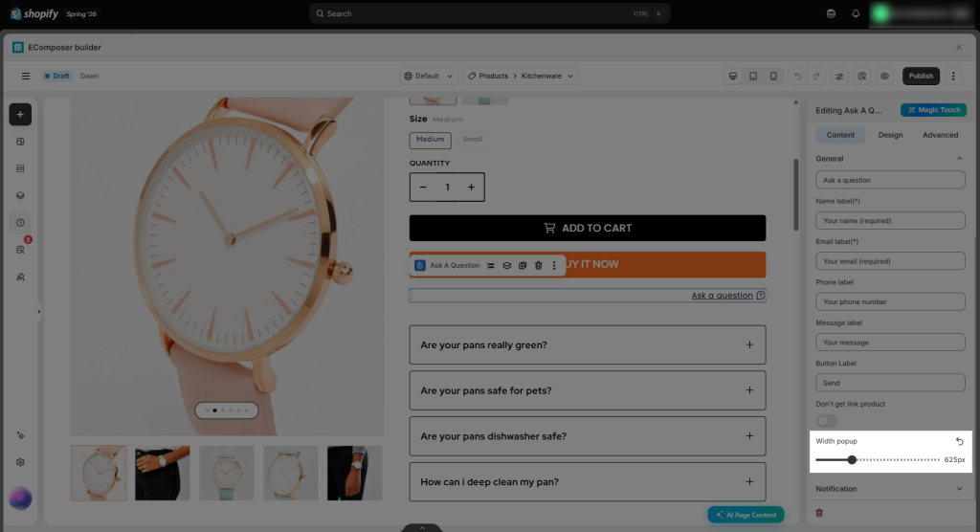Viewport: 980px width, 532px height.
Task: Switch to desktop device view icon
Action: [733, 77]
